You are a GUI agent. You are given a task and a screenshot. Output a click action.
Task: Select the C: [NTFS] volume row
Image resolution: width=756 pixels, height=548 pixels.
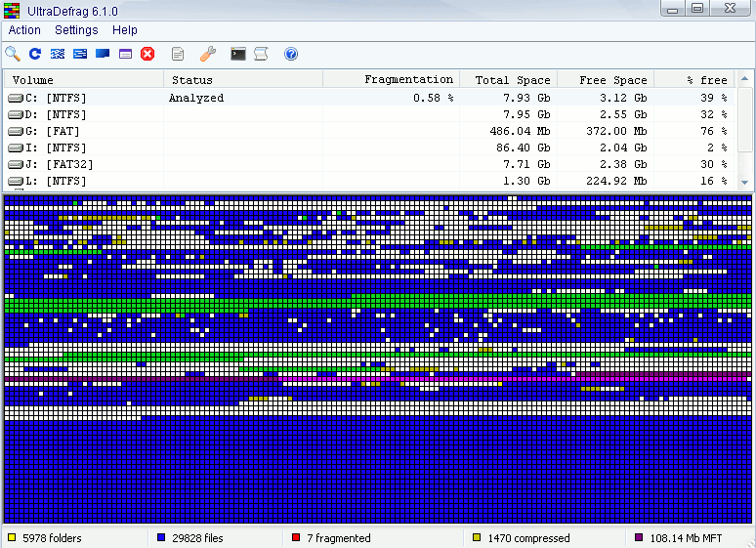pos(369,98)
